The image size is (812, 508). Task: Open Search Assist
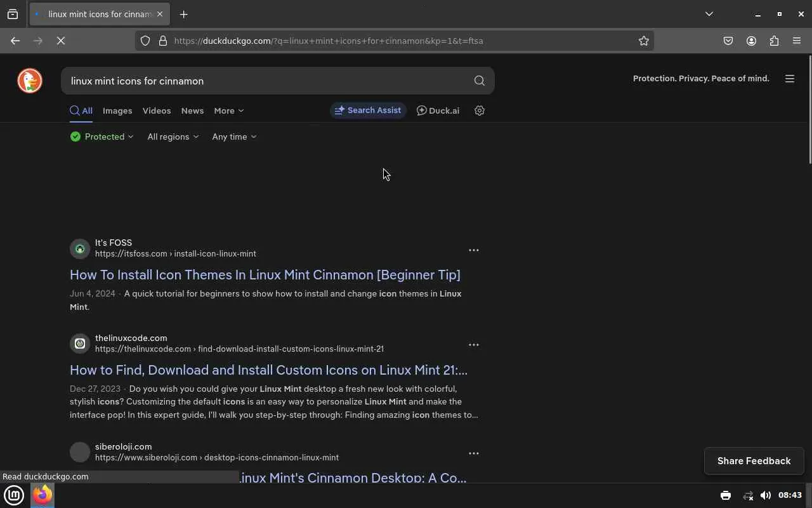click(368, 110)
